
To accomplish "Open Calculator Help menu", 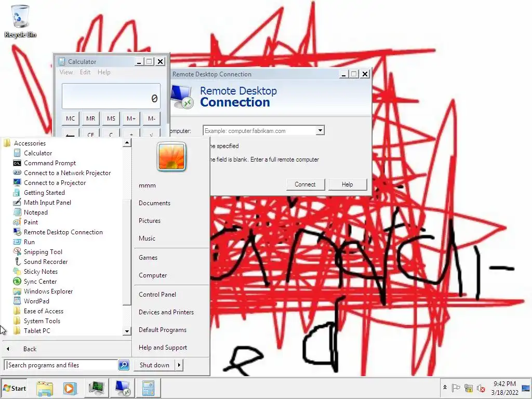I will (104, 72).
